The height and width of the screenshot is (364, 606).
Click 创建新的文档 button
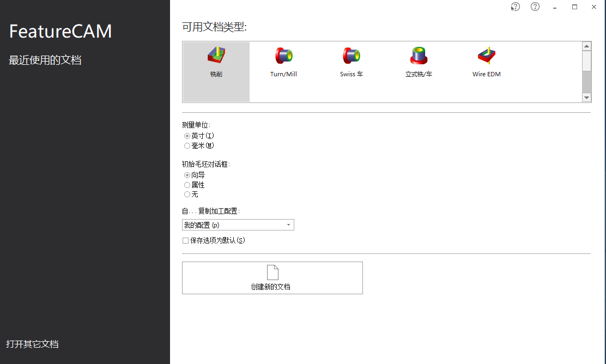coord(272,278)
